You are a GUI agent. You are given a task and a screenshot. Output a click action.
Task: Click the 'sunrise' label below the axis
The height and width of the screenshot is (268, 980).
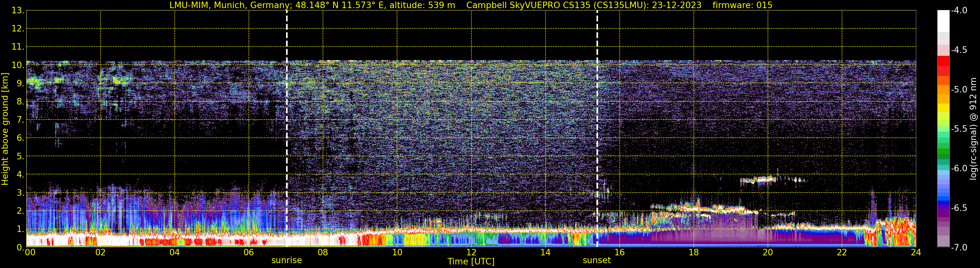286,261
